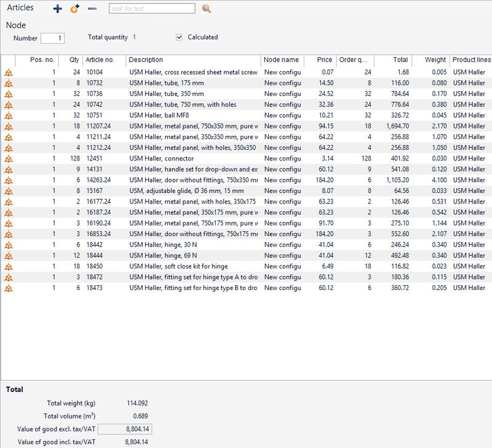Click the row icon for article 12451
The height and width of the screenshot is (448, 492).
tap(9, 159)
